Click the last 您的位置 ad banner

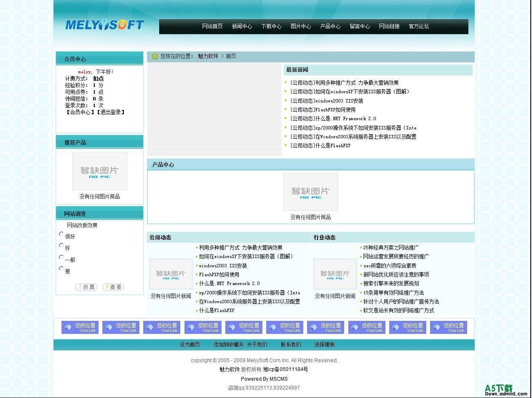(x=449, y=328)
